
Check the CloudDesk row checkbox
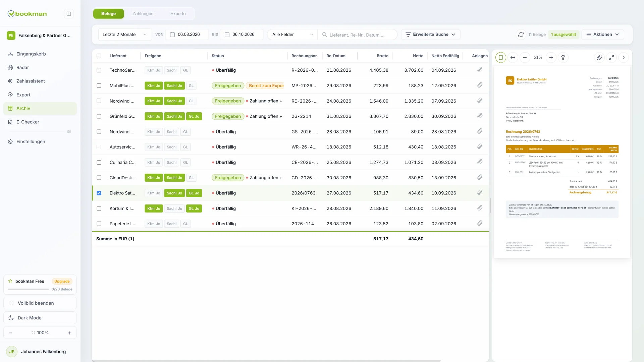[x=99, y=178]
